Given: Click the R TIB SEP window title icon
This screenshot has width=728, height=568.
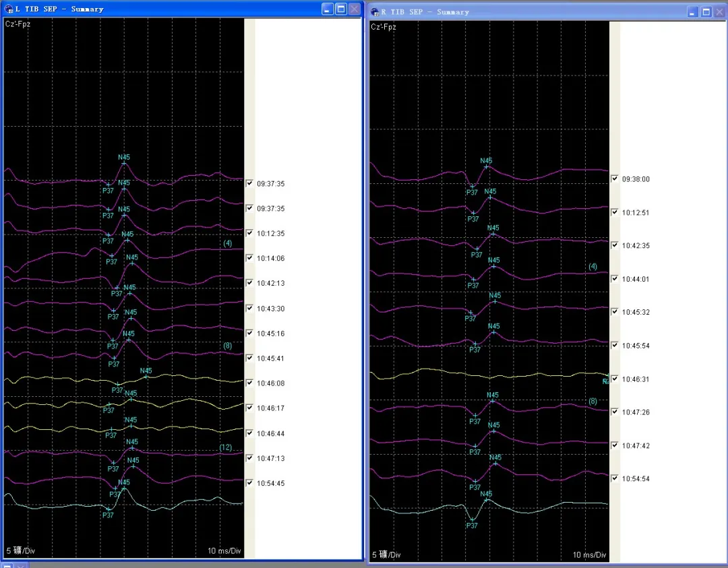Looking at the screenshot, I should click(x=374, y=12).
